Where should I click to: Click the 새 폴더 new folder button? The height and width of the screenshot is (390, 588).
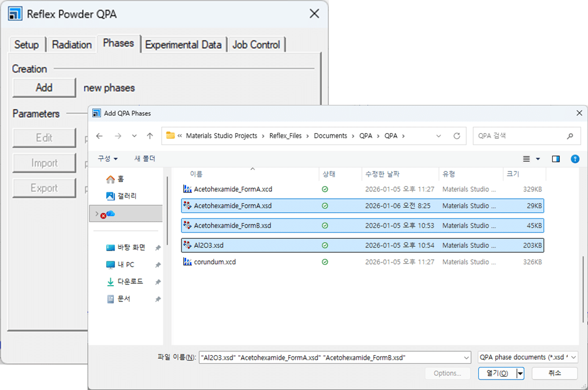(x=145, y=159)
